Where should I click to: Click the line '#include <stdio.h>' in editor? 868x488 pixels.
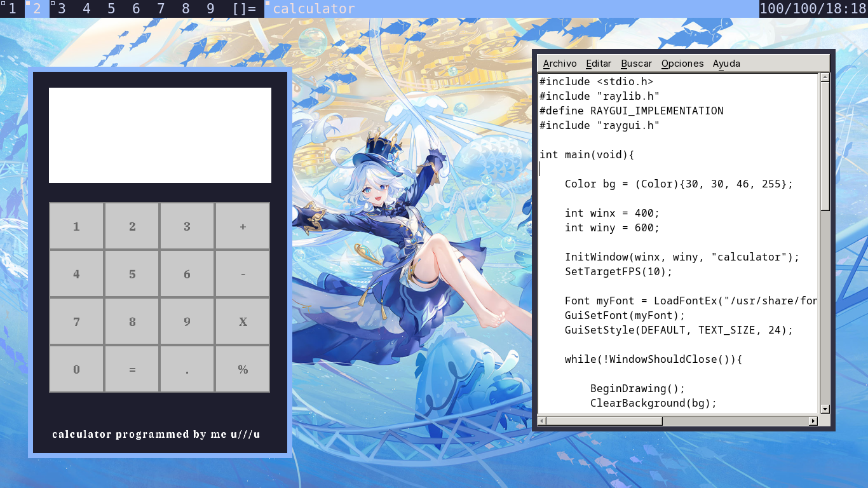[596, 81]
